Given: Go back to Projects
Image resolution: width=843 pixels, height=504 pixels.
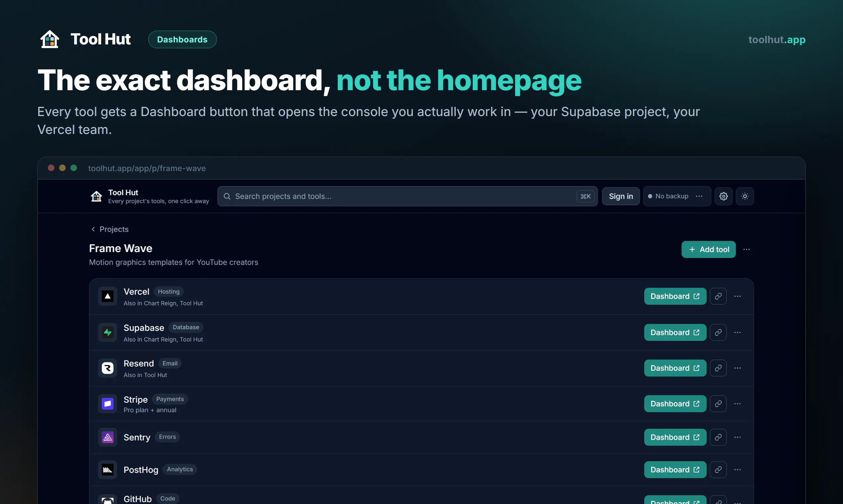Looking at the screenshot, I should point(110,229).
